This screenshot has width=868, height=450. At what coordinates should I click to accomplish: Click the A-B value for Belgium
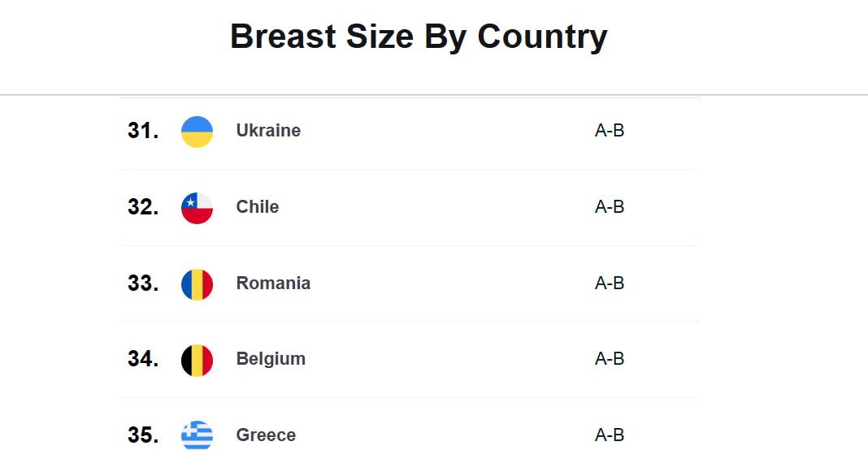pyautogui.click(x=610, y=359)
